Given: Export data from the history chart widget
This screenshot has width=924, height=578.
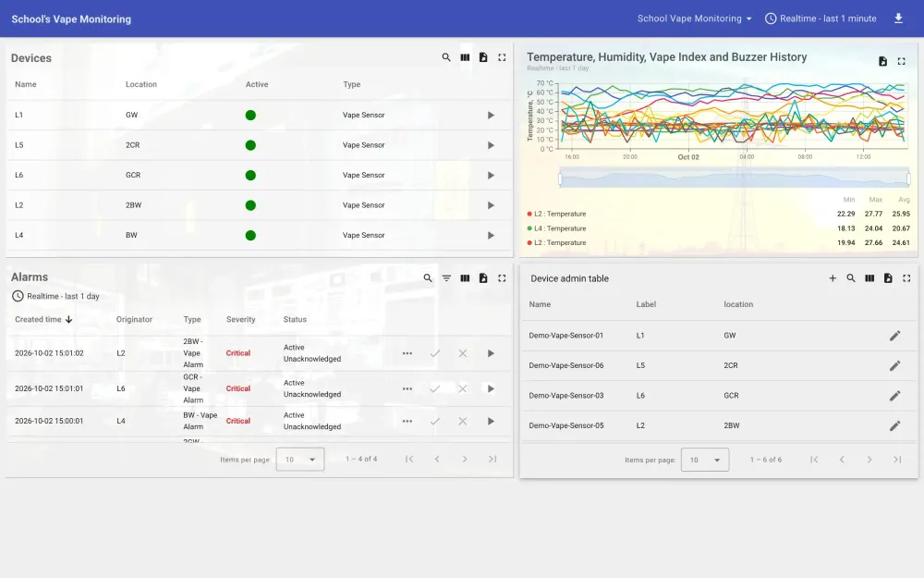Looking at the screenshot, I should [882, 61].
